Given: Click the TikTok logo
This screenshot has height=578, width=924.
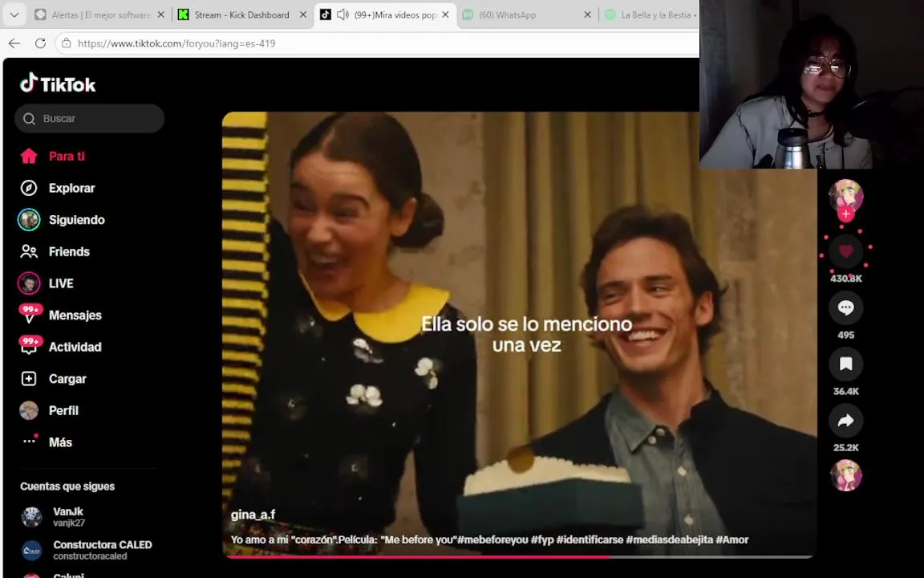Looking at the screenshot, I should (x=58, y=83).
